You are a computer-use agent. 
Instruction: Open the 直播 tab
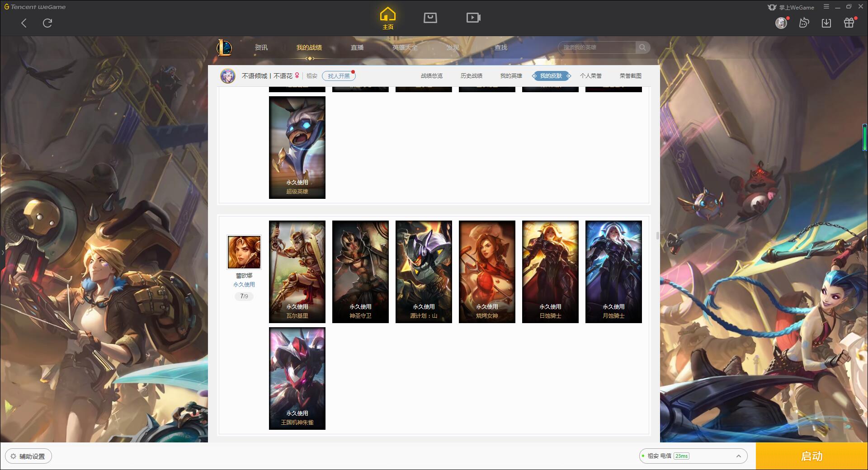(x=357, y=47)
